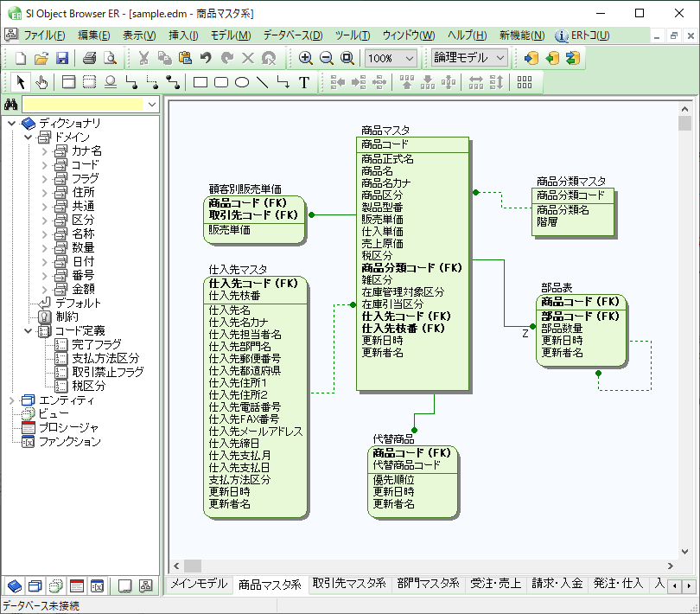Click the grid alignment icon at toolbar end

click(x=524, y=82)
